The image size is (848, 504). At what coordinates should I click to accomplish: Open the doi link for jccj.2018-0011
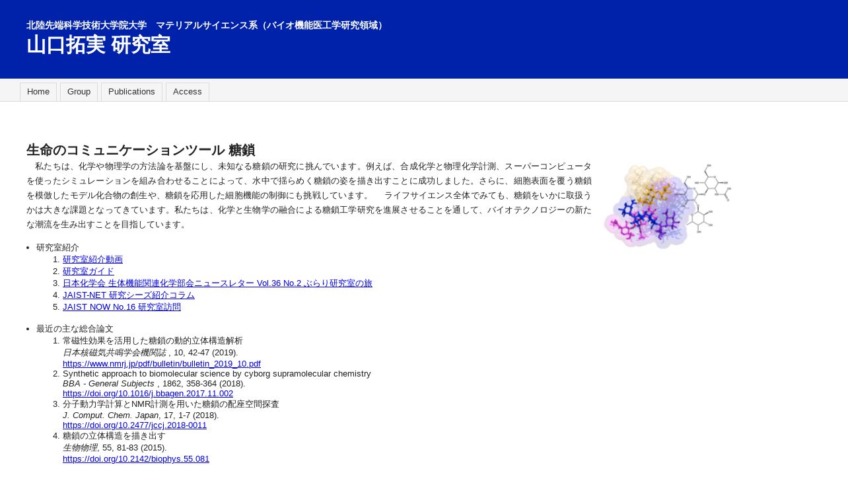pyautogui.click(x=135, y=425)
